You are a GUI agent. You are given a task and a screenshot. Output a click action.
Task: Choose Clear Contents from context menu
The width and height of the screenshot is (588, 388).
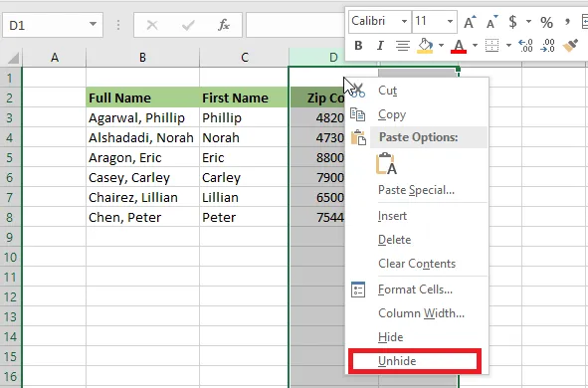tap(417, 264)
